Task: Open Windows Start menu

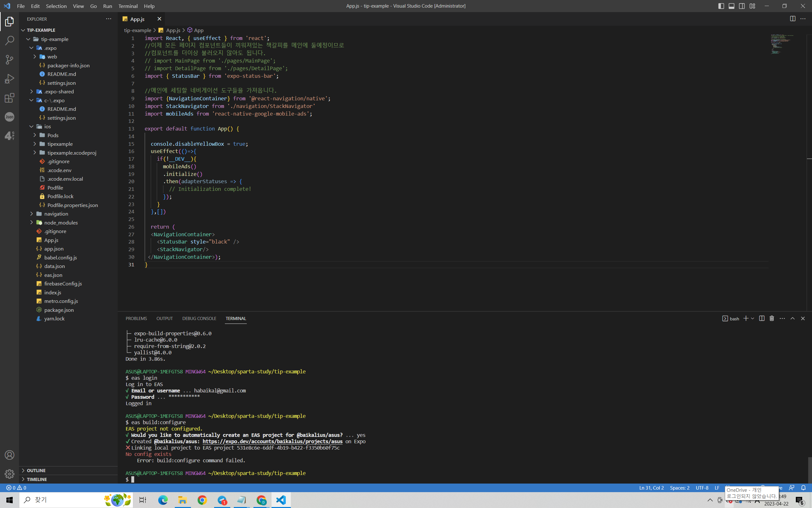Action: [x=10, y=500]
